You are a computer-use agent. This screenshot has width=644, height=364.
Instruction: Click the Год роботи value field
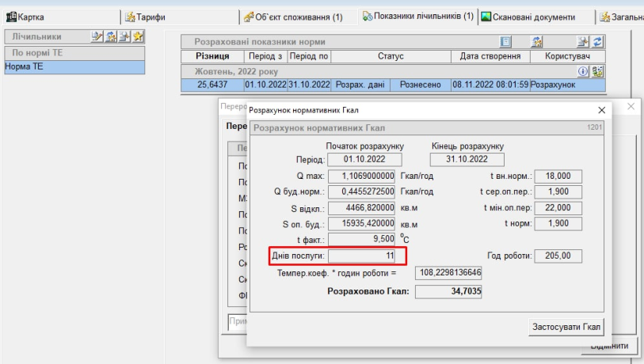click(558, 256)
